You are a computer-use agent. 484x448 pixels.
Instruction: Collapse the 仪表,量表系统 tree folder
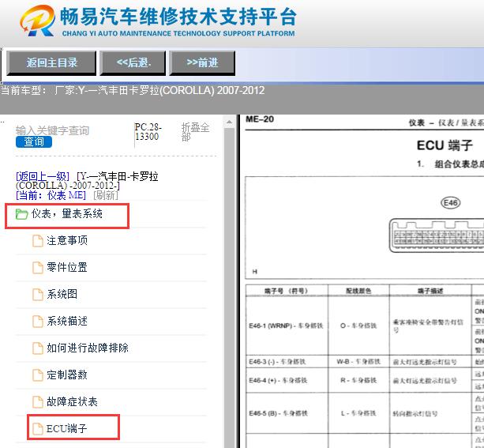(66, 214)
